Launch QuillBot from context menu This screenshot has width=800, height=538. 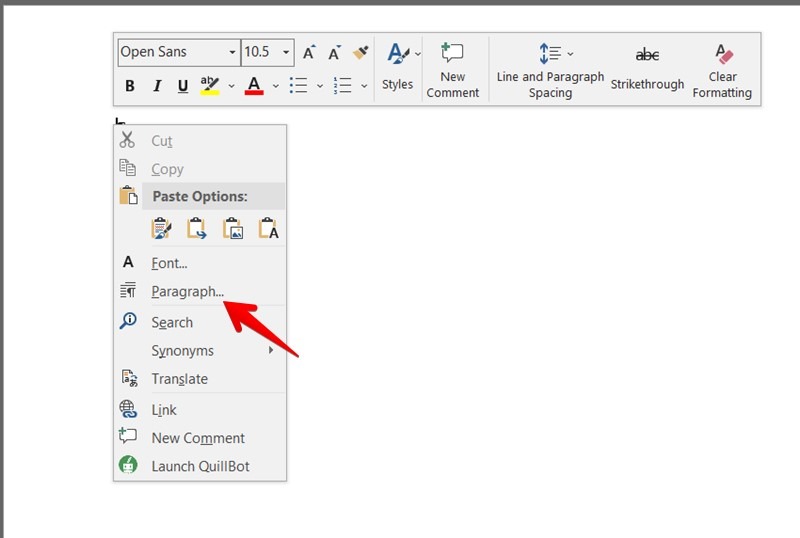coord(199,466)
